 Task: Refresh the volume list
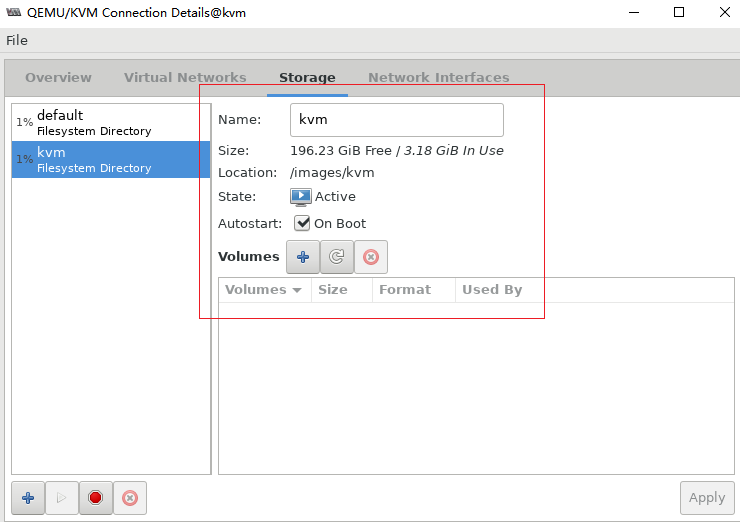(x=336, y=257)
